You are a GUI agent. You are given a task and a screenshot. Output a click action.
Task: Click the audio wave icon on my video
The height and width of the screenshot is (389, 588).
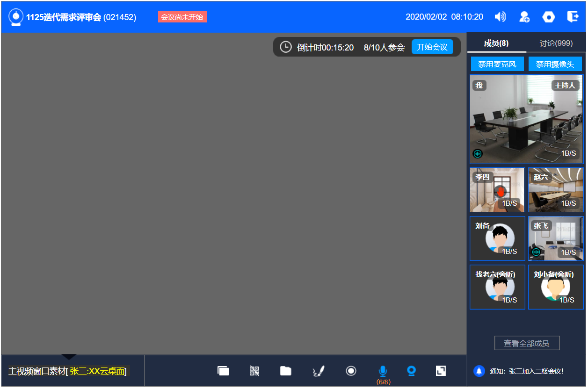[x=478, y=153]
